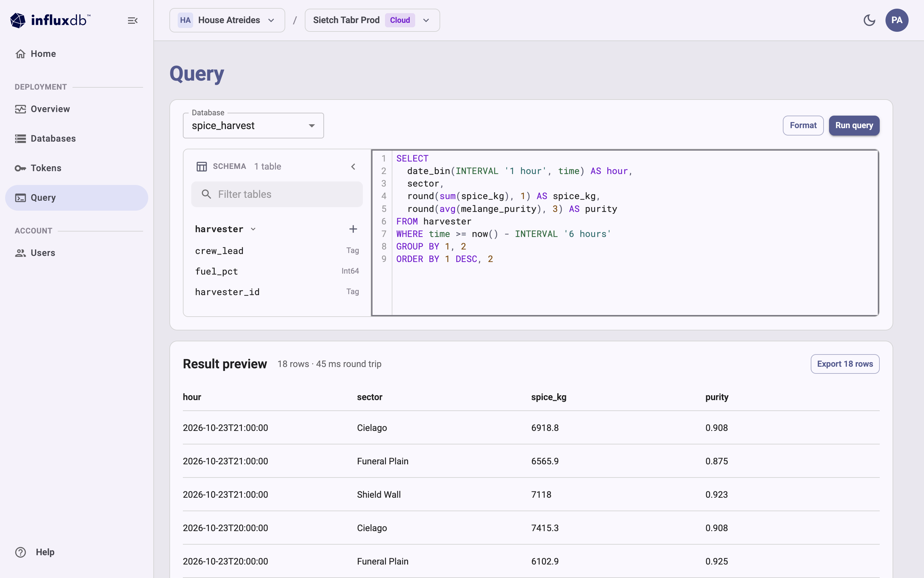Click the Cloud badge label
Screen dimensions: 924x578
[x=400, y=20]
